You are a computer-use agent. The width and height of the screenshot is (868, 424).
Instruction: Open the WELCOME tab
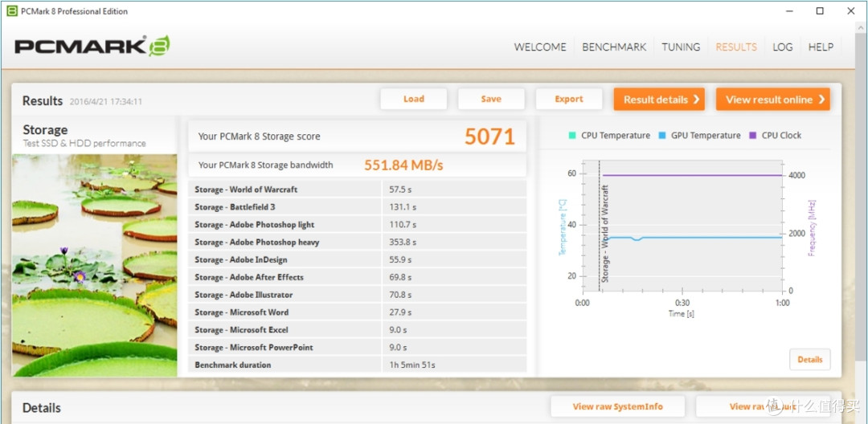click(x=540, y=47)
